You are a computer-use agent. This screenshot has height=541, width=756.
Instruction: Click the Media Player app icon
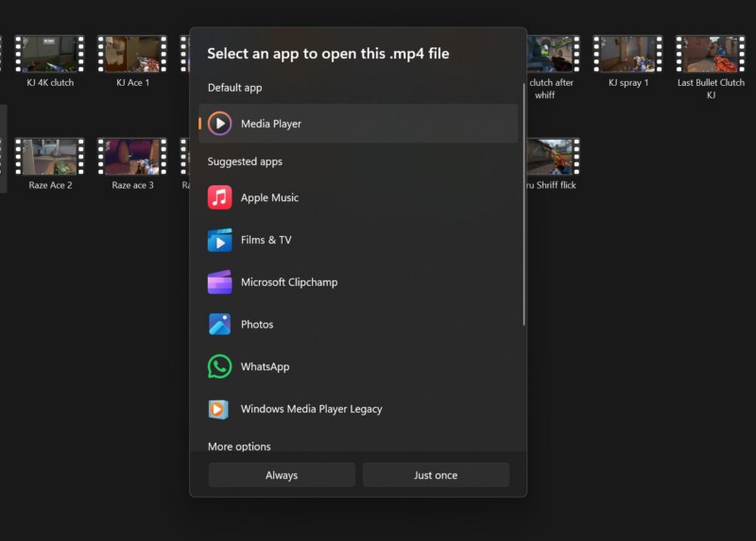click(x=219, y=124)
